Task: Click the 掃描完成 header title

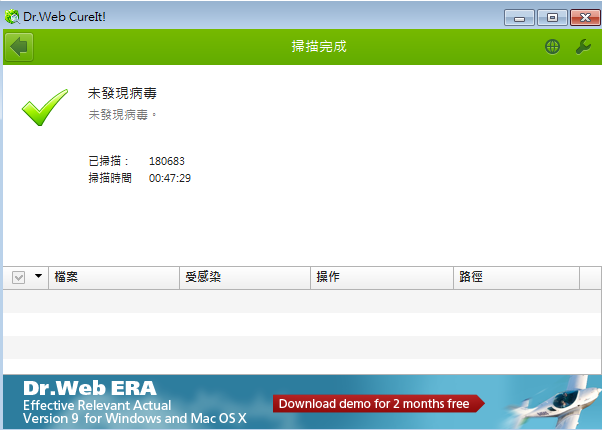Action: [x=319, y=46]
